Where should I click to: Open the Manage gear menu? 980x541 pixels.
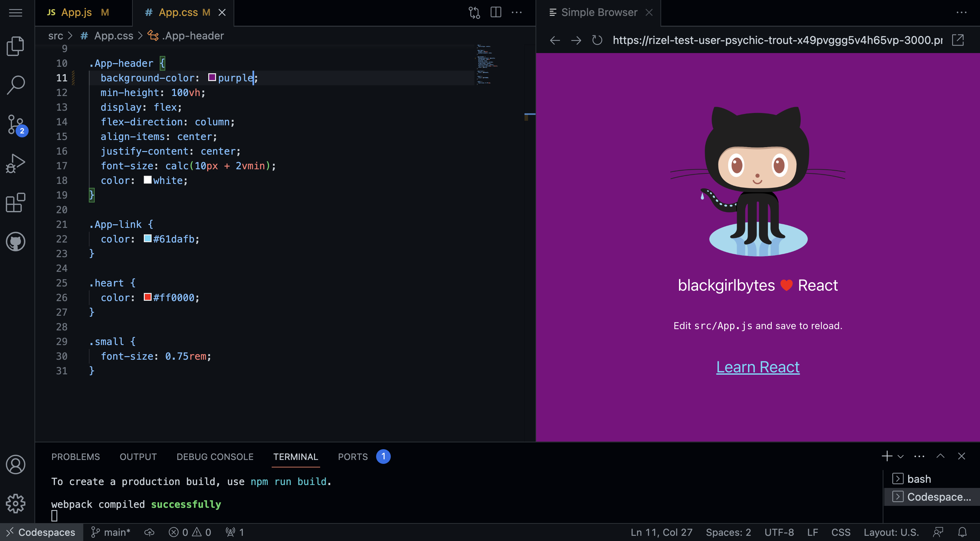(x=16, y=504)
